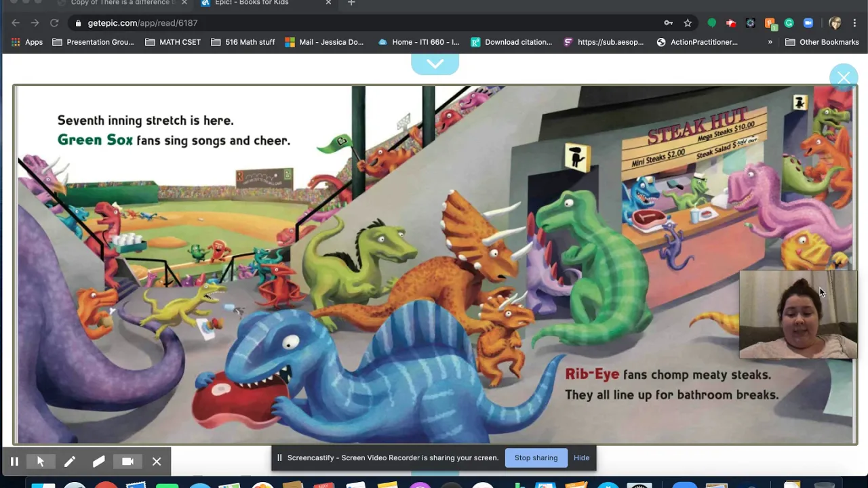Expand the hidden bookmarks overflow chevron
Viewport: 868px width, 488px height.
770,42
